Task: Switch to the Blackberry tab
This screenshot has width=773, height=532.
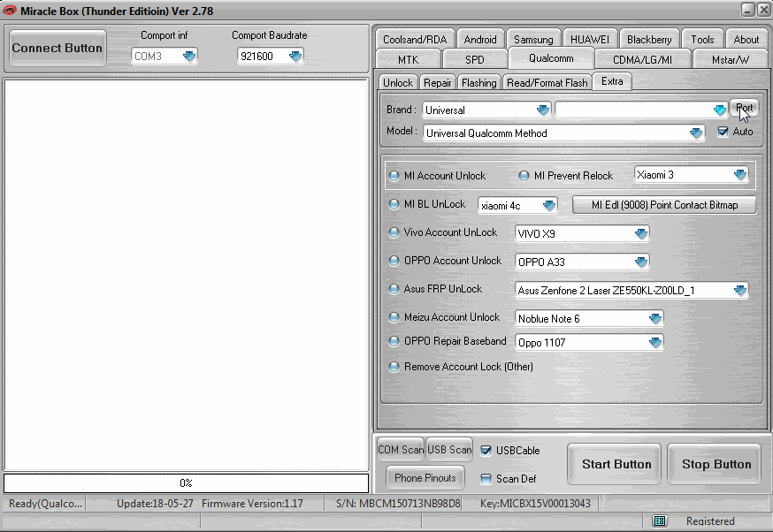Action: click(x=649, y=40)
